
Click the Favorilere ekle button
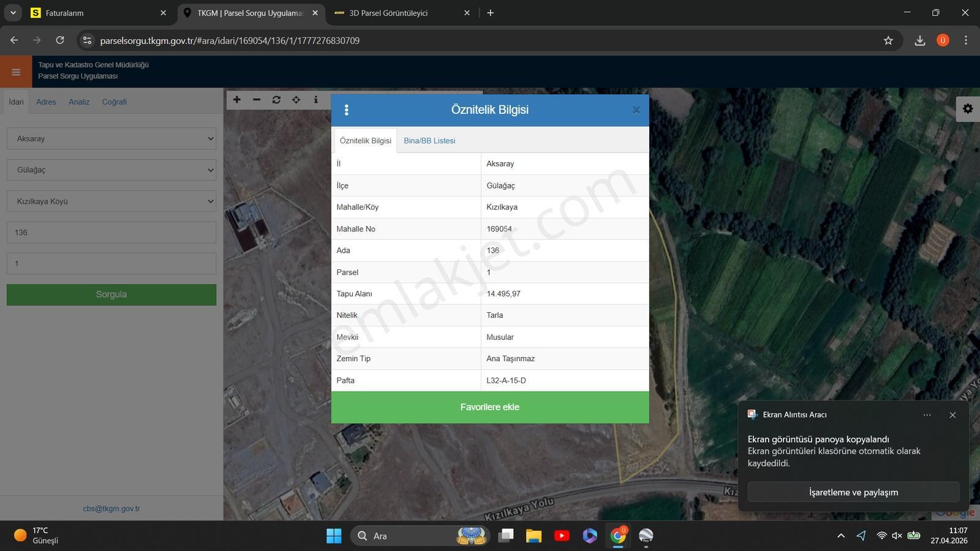pyautogui.click(x=490, y=407)
